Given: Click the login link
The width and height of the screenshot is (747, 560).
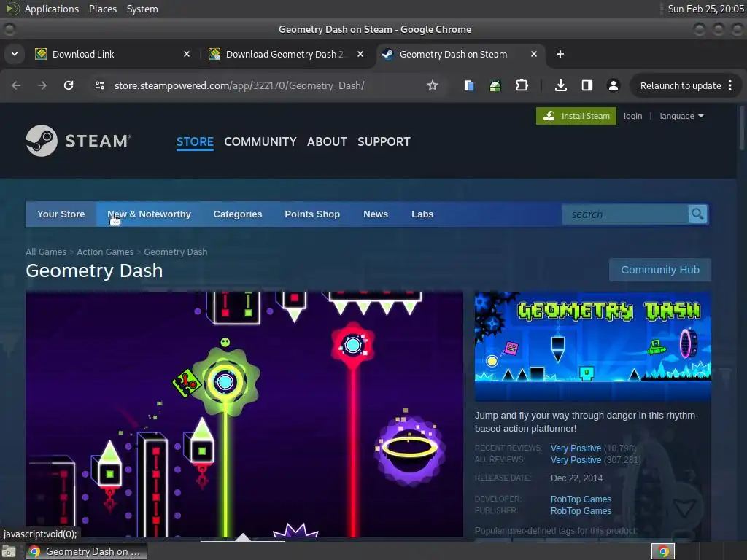Looking at the screenshot, I should point(632,116).
